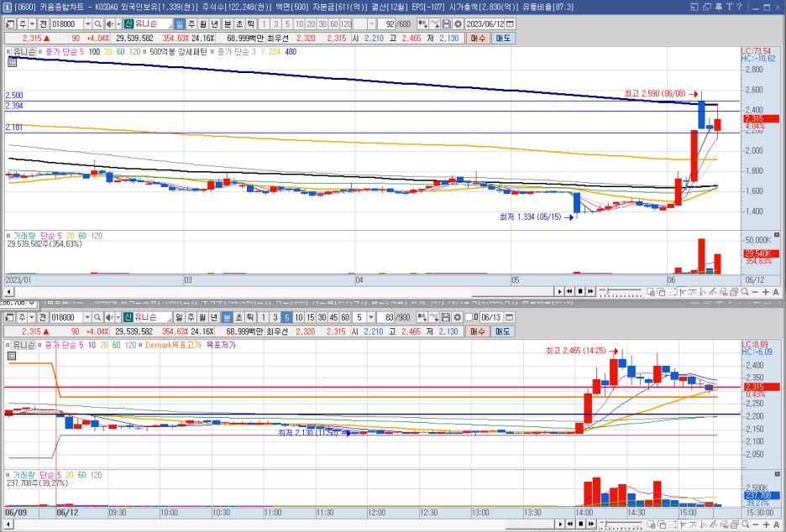Switch upper chart to weekly (주) period

[x=191, y=24]
